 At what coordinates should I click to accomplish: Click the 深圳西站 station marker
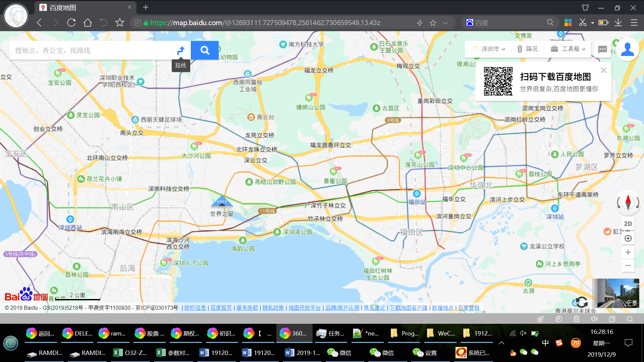click(x=70, y=219)
